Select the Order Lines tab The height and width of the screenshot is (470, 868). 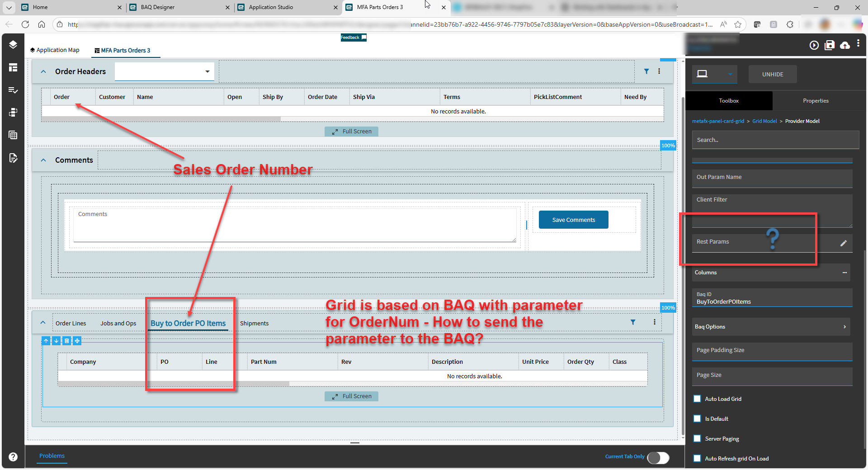coord(71,323)
